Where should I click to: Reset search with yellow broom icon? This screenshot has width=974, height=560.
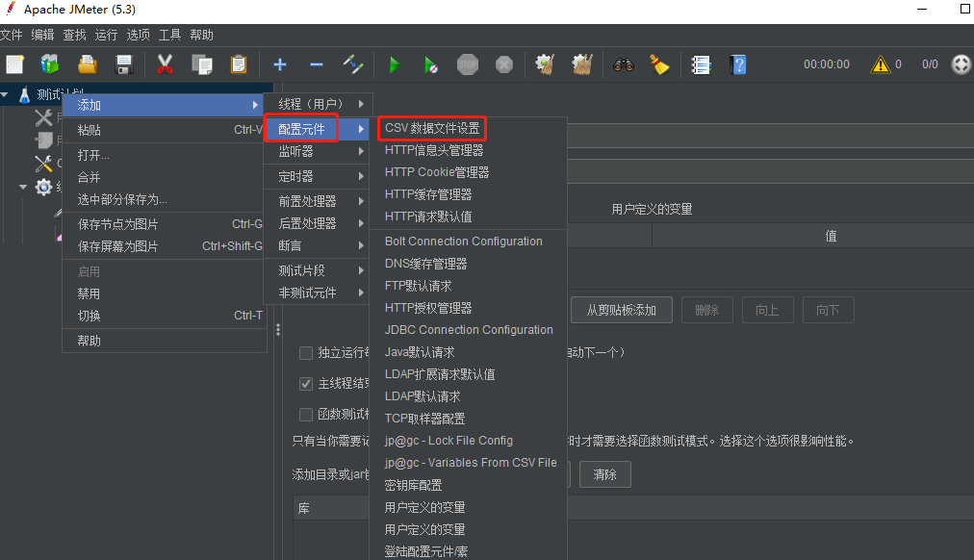point(659,64)
